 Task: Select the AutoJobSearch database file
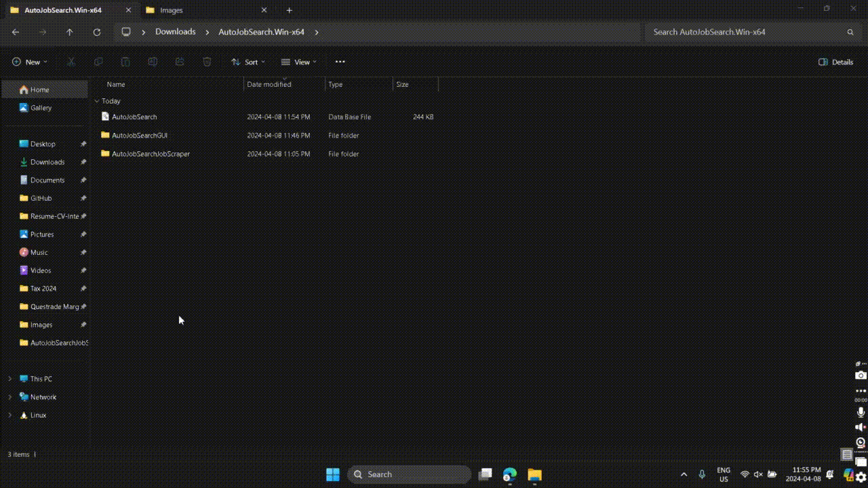pyautogui.click(x=134, y=117)
